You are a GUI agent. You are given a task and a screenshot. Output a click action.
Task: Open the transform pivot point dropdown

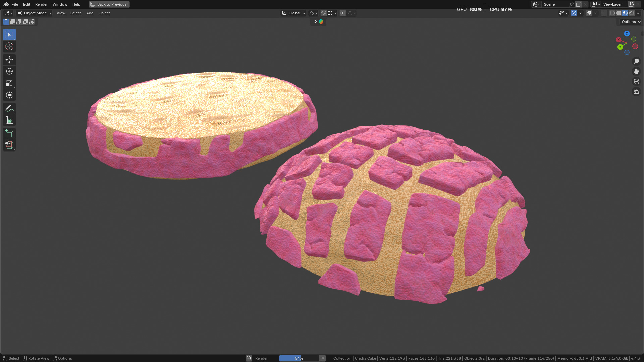[313, 13]
